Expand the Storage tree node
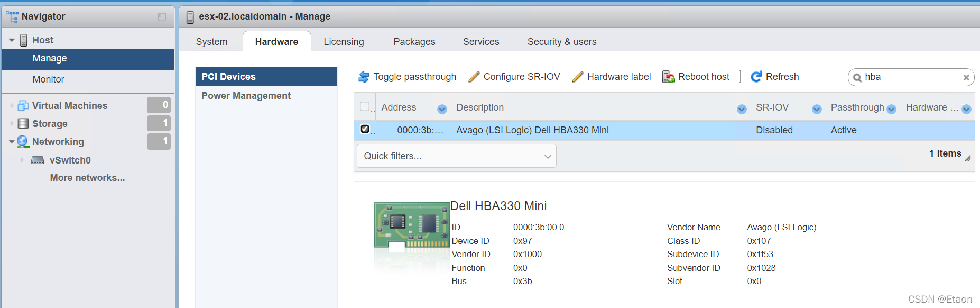The width and height of the screenshot is (980, 308). pyautogui.click(x=12, y=123)
